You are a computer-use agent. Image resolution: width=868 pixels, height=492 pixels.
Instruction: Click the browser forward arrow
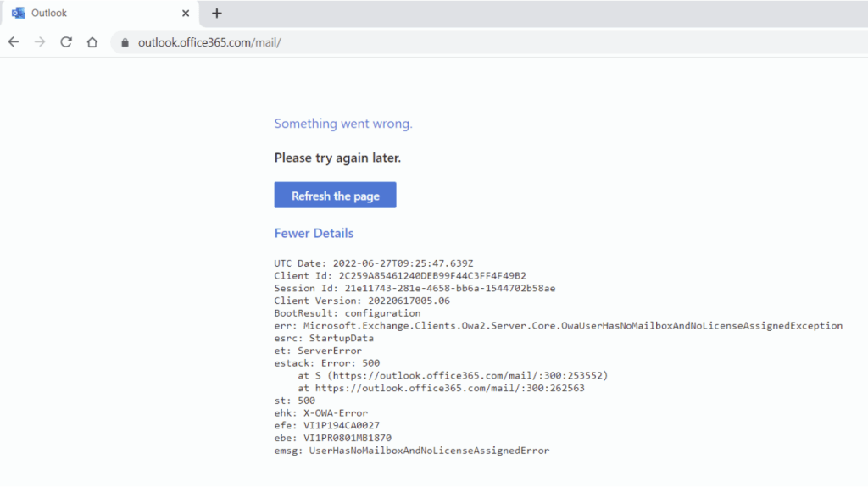pos(39,42)
